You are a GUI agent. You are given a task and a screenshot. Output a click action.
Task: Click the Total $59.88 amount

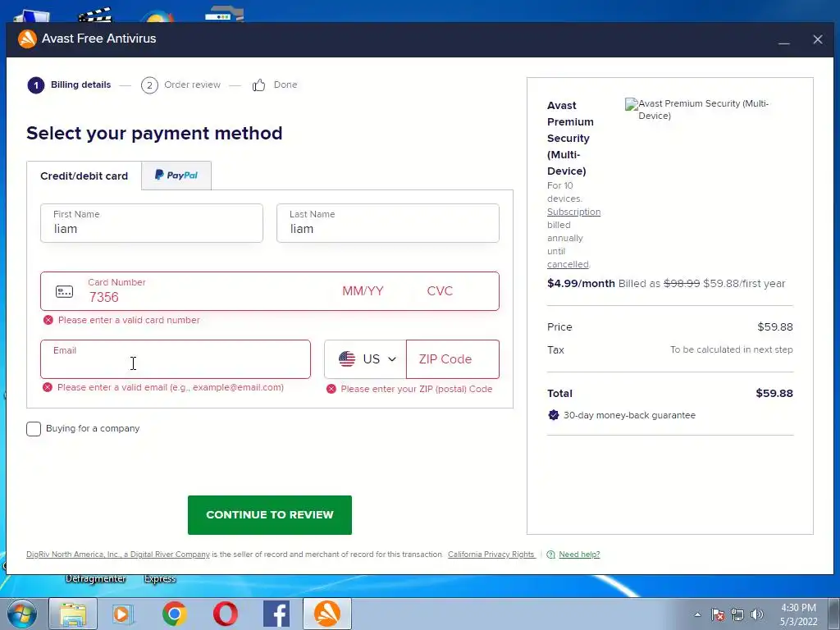click(x=774, y=393)
